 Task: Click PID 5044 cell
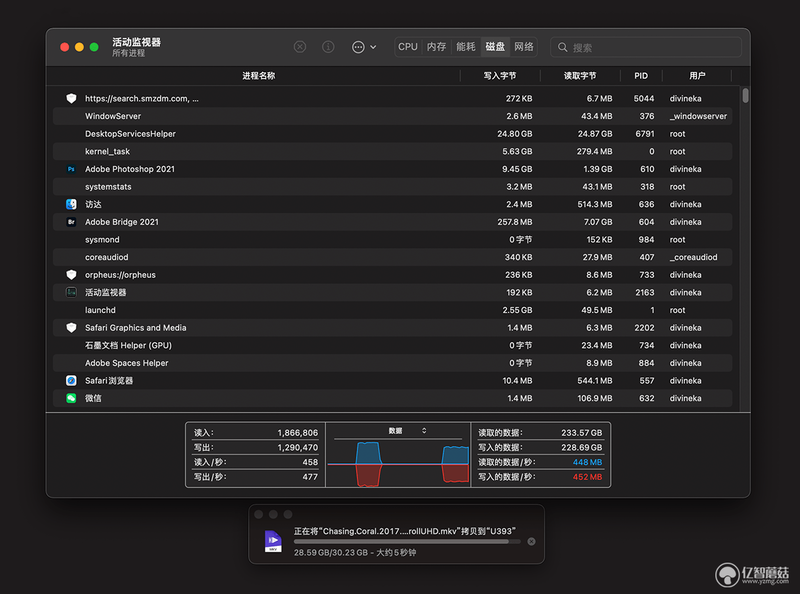click(x=644, y=98)
